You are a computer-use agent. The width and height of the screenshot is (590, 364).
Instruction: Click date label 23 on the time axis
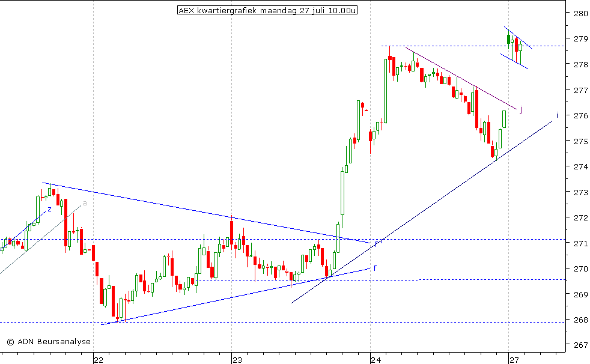(x=237, y=360)
